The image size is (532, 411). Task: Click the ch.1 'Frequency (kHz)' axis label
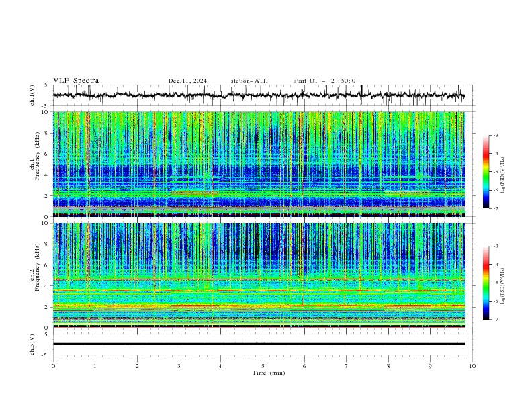point(38,156)
